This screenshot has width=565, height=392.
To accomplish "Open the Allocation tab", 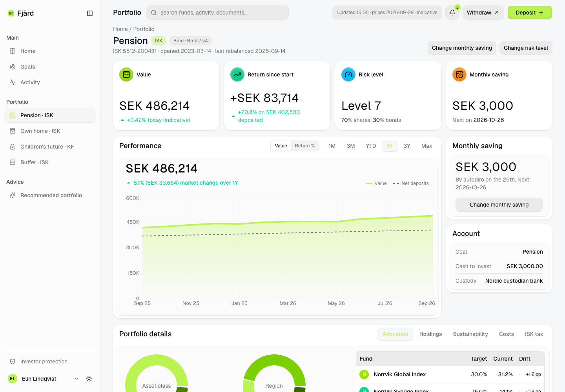I will (395, 334).
